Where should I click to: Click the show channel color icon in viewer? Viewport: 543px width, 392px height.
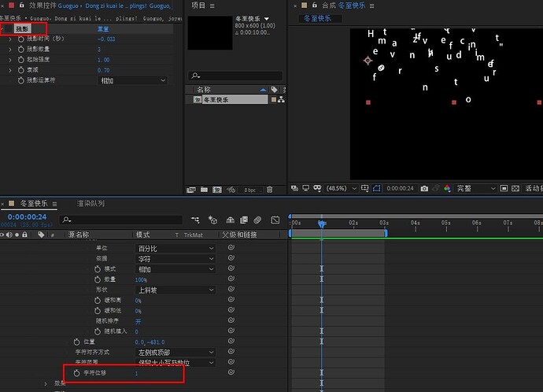pos(447,188)
